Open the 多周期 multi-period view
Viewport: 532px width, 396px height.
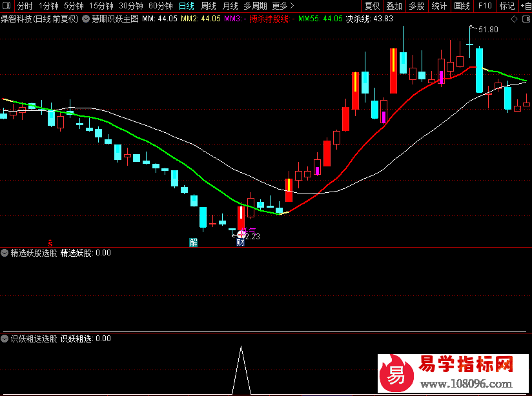click(x=255, y=6)
